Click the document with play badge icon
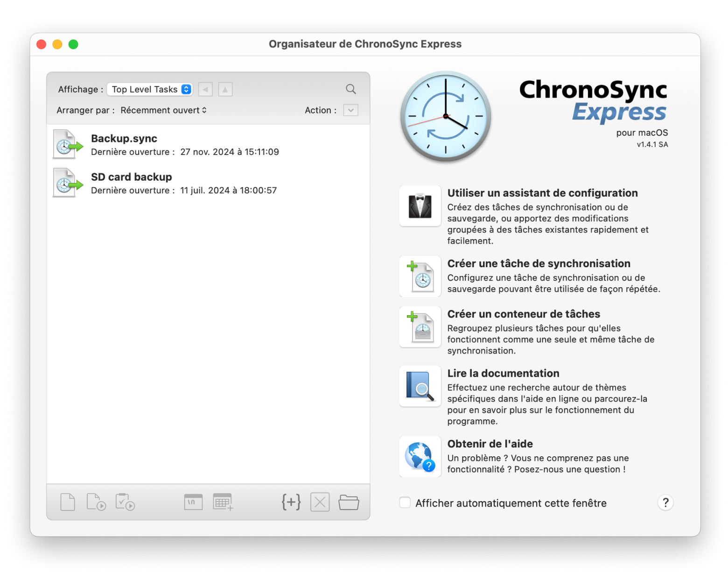 96,502
